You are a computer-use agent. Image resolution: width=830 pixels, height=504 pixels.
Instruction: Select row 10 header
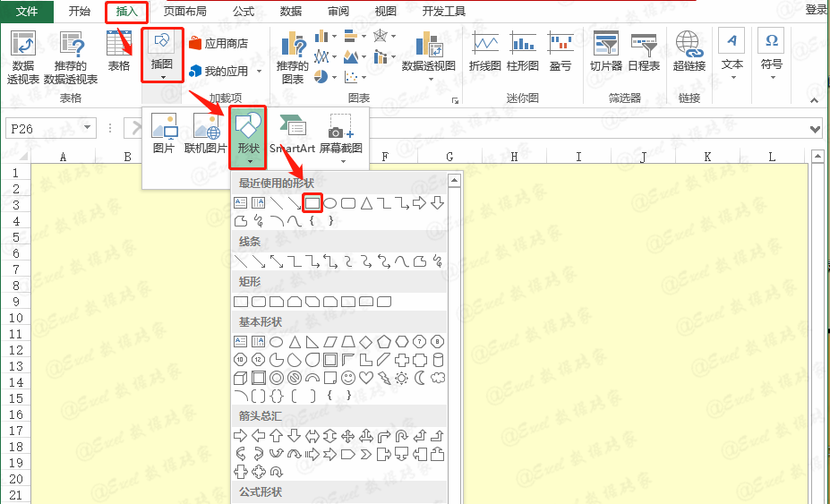(x=16, y=318)
